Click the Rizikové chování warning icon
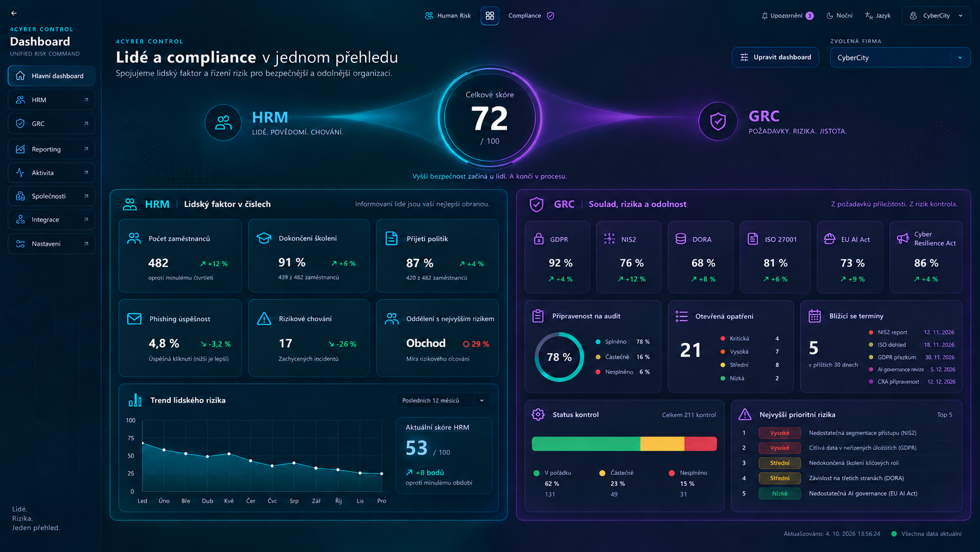980x552 pixels. pos(264,319)
